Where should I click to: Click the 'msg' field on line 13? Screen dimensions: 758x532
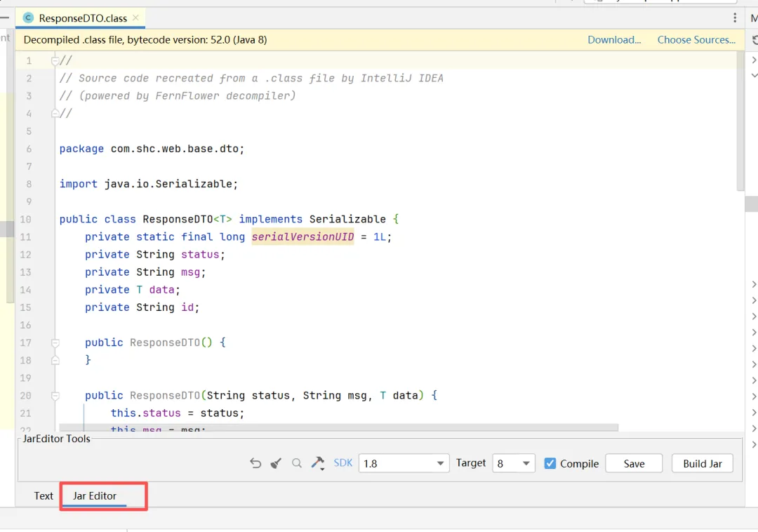click(x=190, y=272)
